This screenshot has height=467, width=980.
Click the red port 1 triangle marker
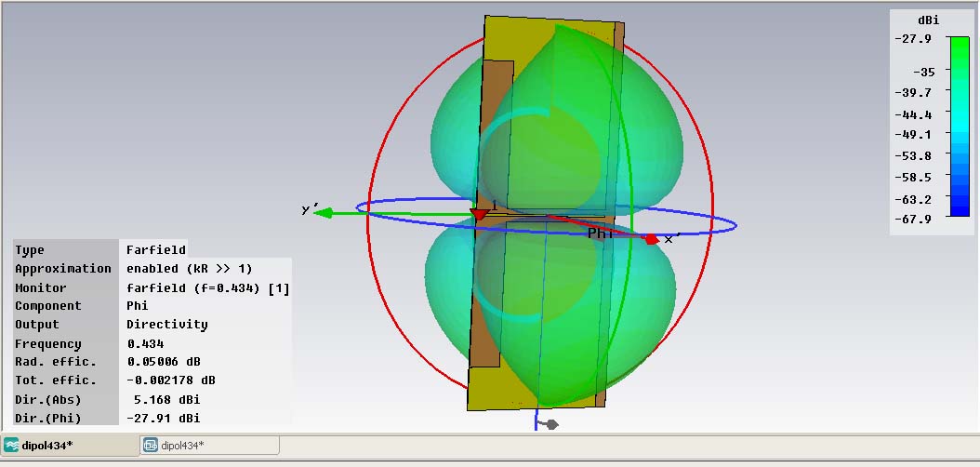click(480, 215)
